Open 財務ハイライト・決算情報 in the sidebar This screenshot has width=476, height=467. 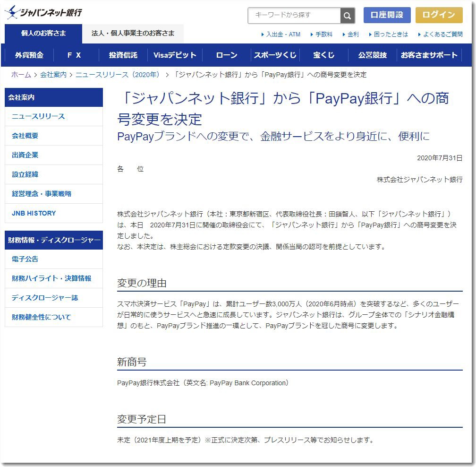[54, 278]
